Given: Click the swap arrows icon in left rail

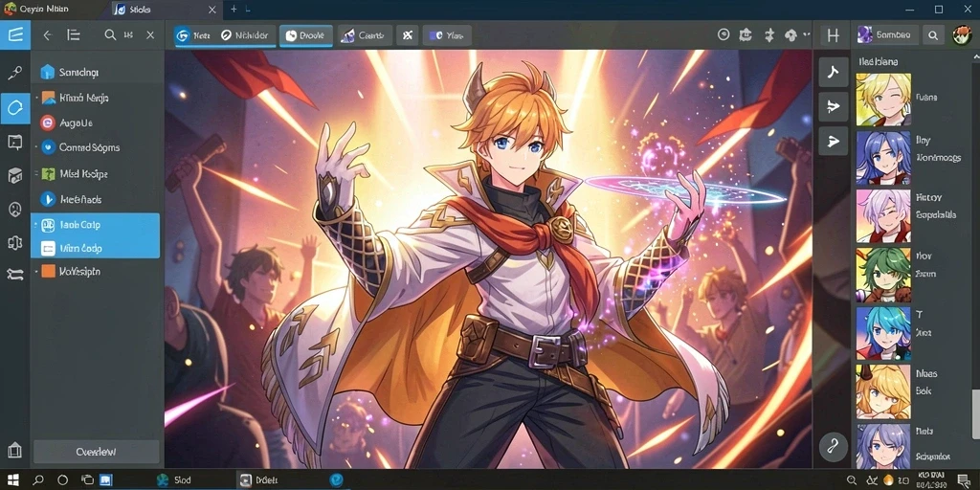Looking at the screenshot, I should (x=15, y=275).
